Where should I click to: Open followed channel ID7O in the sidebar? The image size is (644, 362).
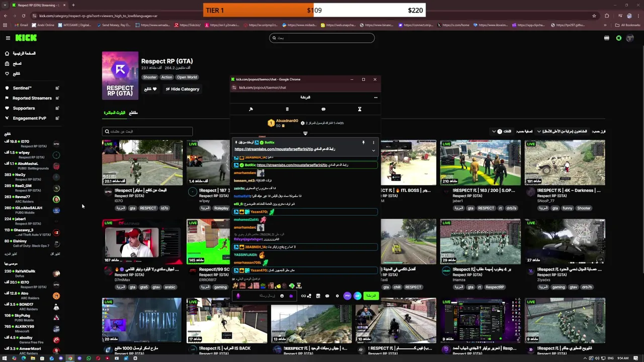pos(32,144)
